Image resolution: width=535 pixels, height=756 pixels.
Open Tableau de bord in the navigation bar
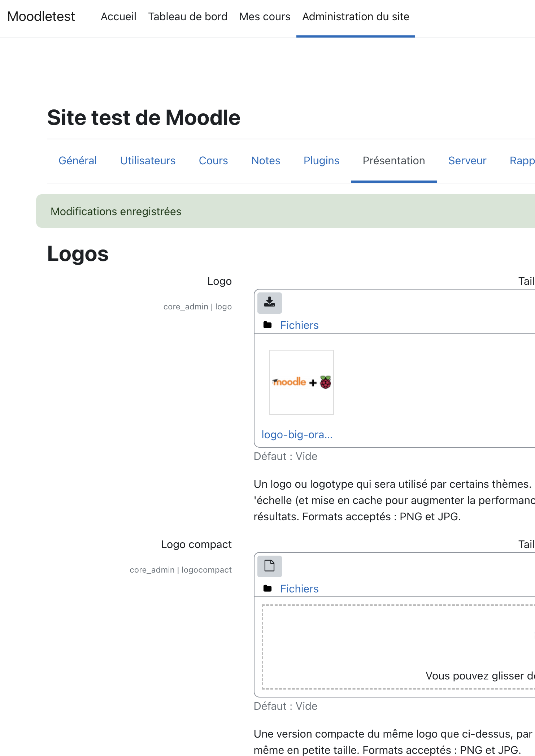click(x=188, y=17)
